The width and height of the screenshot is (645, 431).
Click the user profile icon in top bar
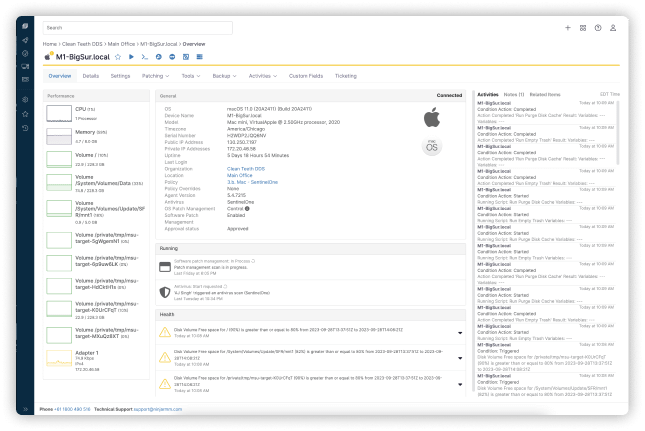pyautogui.click(x=611, y=28)
